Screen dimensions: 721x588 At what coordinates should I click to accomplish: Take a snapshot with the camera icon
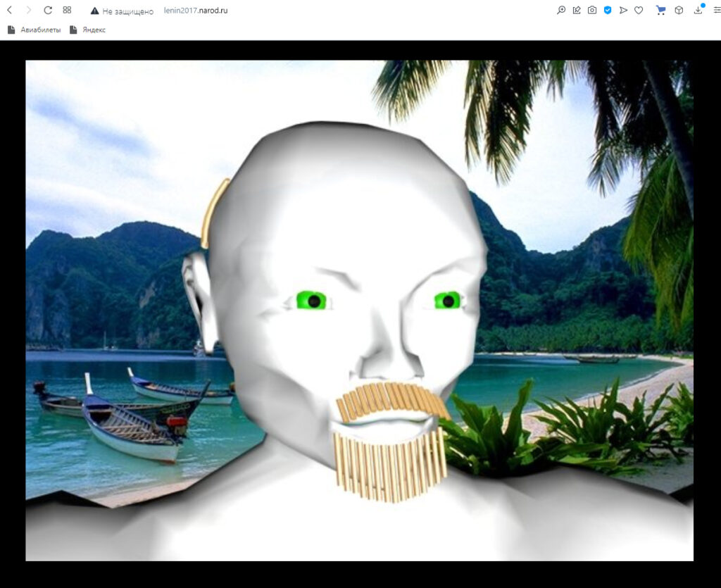[592, 11]
